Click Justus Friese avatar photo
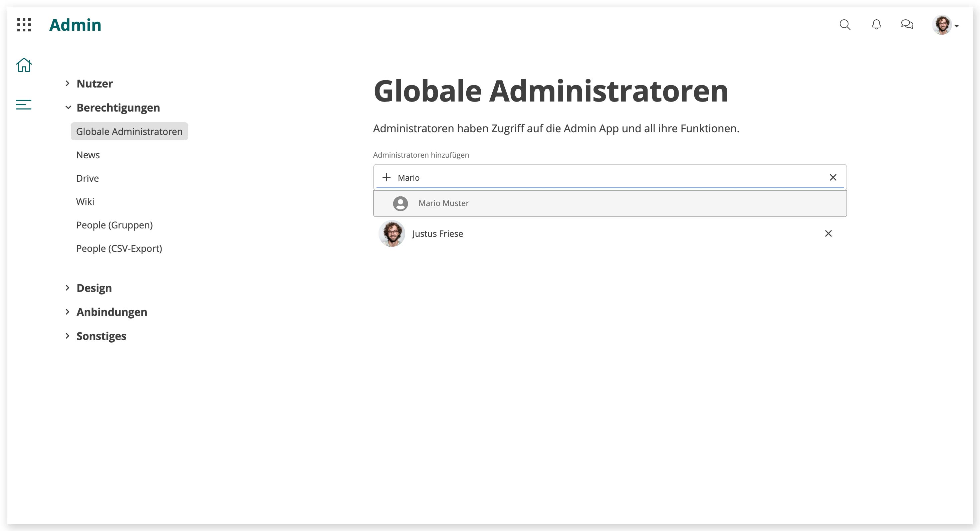 [392, 234]
